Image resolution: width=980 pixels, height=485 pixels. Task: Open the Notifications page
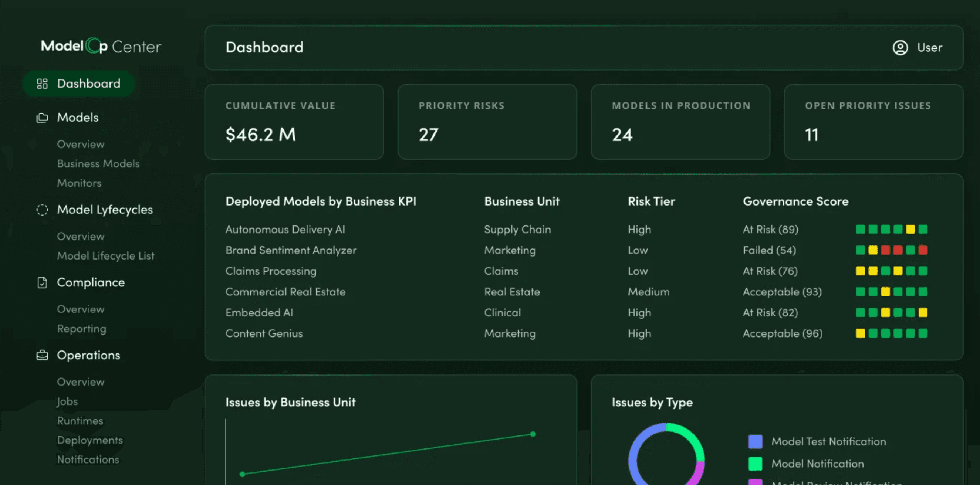[88, 459]
